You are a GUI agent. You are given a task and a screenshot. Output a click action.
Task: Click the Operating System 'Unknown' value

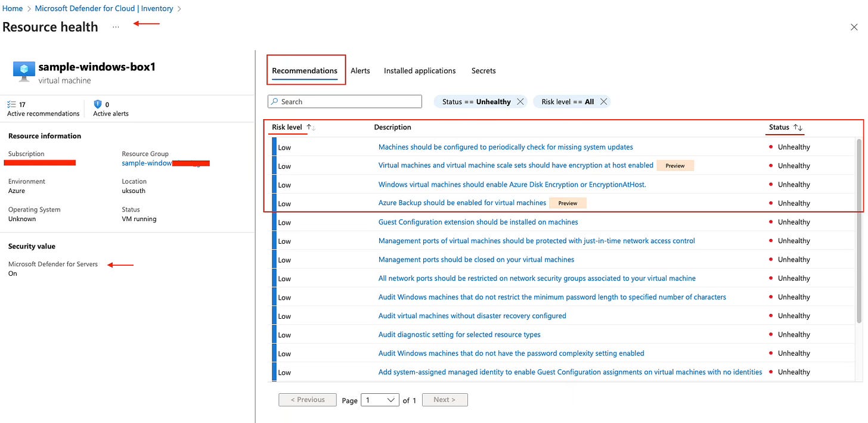coord(22,219)
